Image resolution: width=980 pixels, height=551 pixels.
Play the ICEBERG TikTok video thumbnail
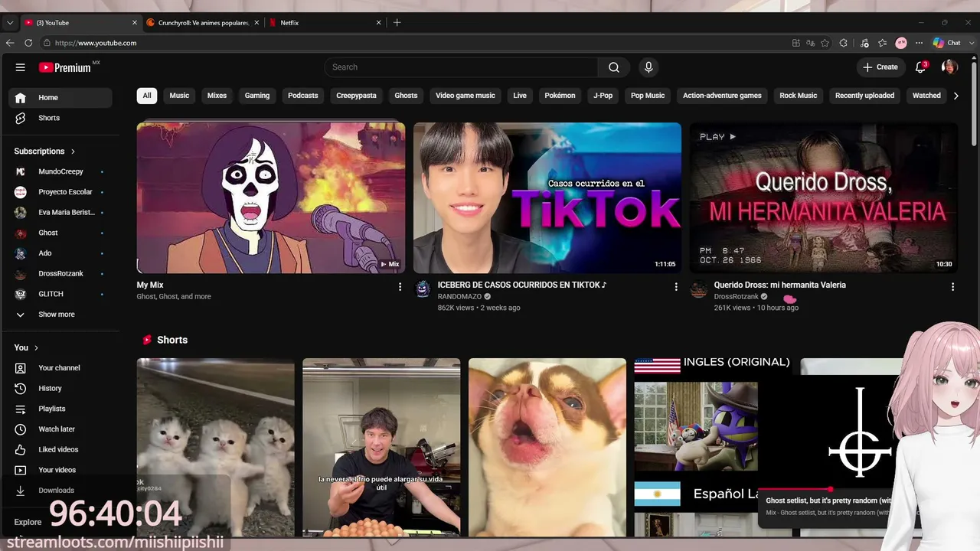[547, 197]
